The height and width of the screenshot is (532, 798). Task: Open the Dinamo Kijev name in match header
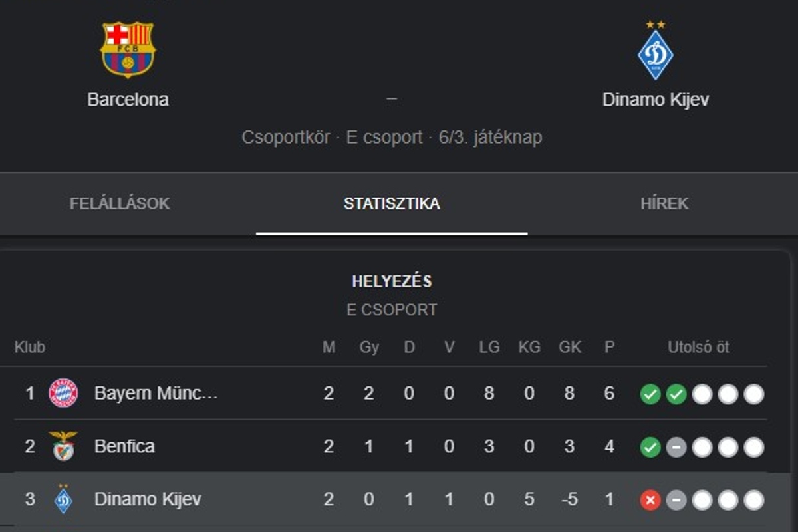(655, 100)
